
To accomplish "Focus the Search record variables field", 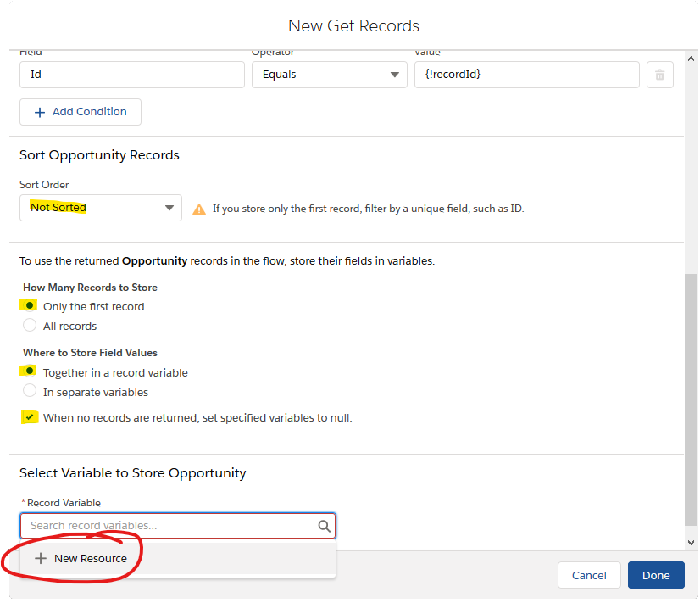I will click(x=178, y=526).
